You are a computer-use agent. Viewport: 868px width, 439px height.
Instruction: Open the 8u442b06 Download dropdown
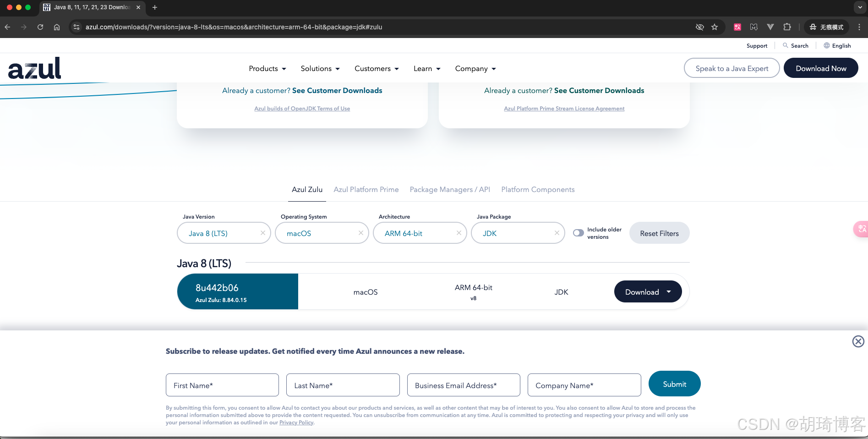coord(648,291)
